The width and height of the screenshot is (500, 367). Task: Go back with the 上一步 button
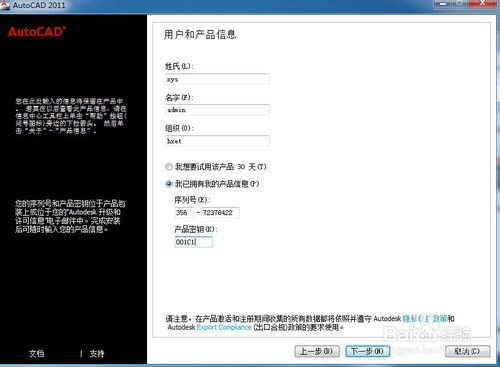[317, 351]
